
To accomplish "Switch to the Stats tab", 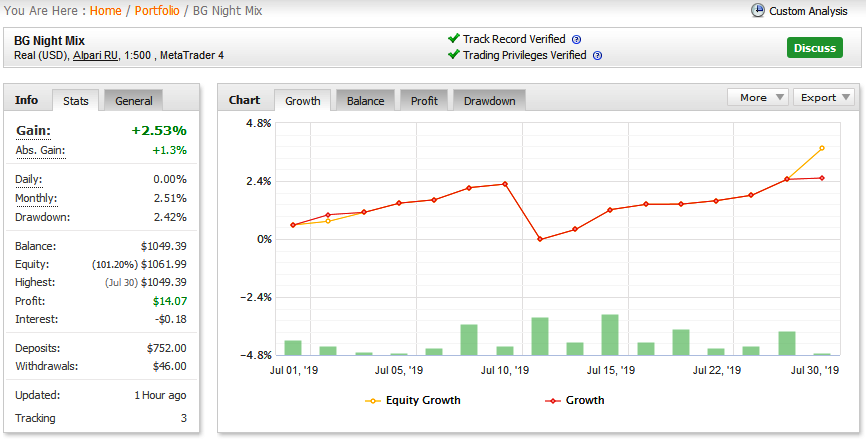I will [76, 101].
